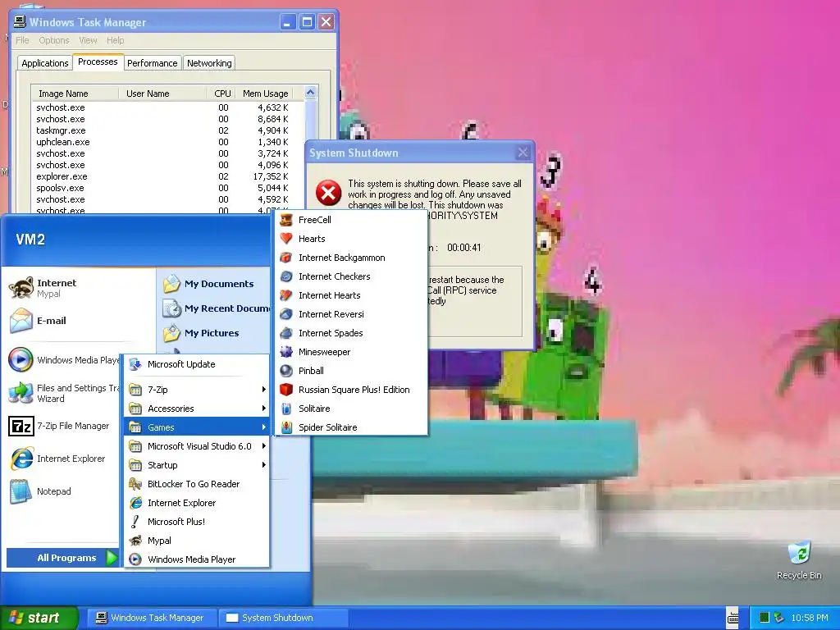Select the uphclean.exe process row

click(x=167, y=142)
